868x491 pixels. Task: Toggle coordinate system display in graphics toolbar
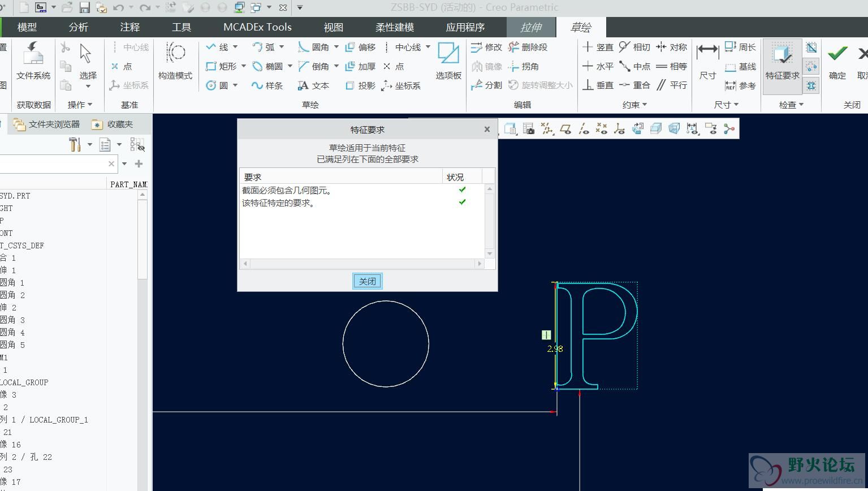(619, 129)
